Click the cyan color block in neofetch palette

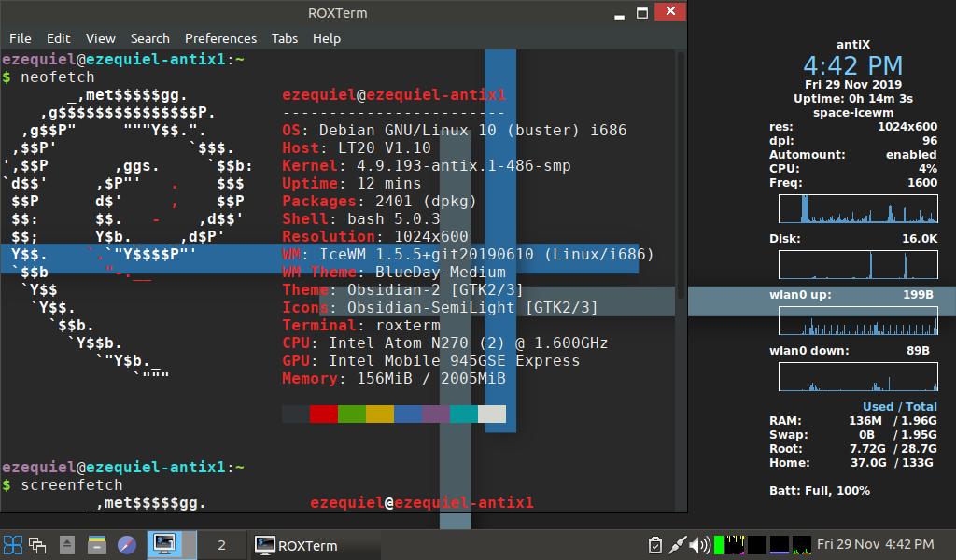[x=464, y=413]
